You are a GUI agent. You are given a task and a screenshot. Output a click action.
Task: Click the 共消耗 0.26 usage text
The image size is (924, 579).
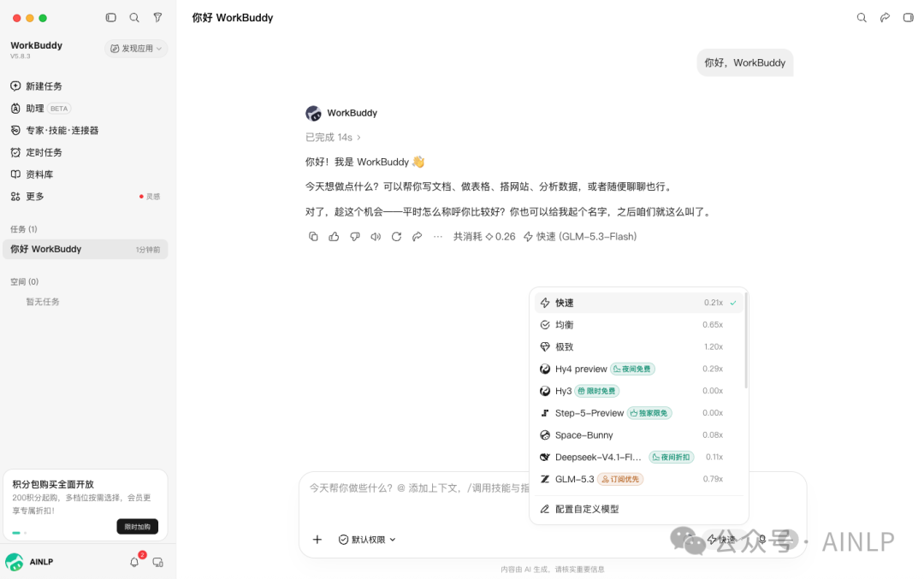[484, 236]
